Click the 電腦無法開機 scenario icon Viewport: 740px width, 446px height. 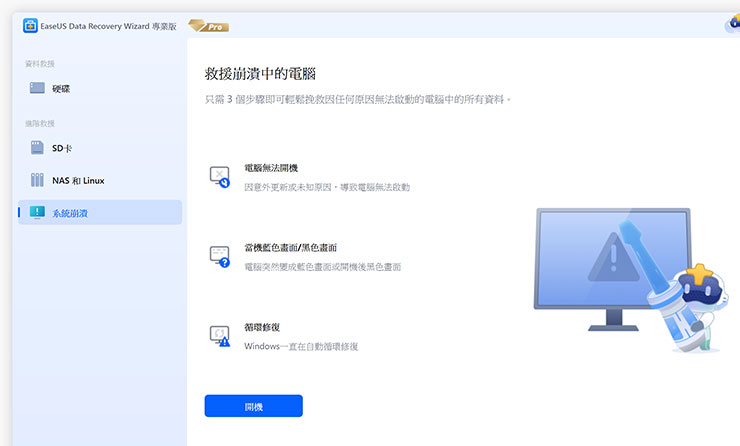(x=219, y=177)
